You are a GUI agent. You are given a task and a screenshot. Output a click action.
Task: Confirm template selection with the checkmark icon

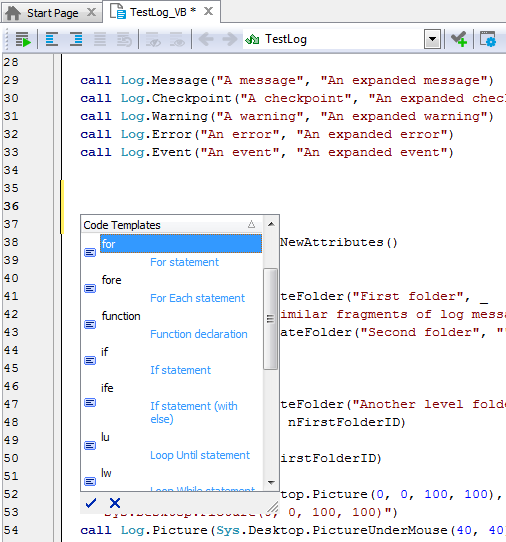(91, 503)
